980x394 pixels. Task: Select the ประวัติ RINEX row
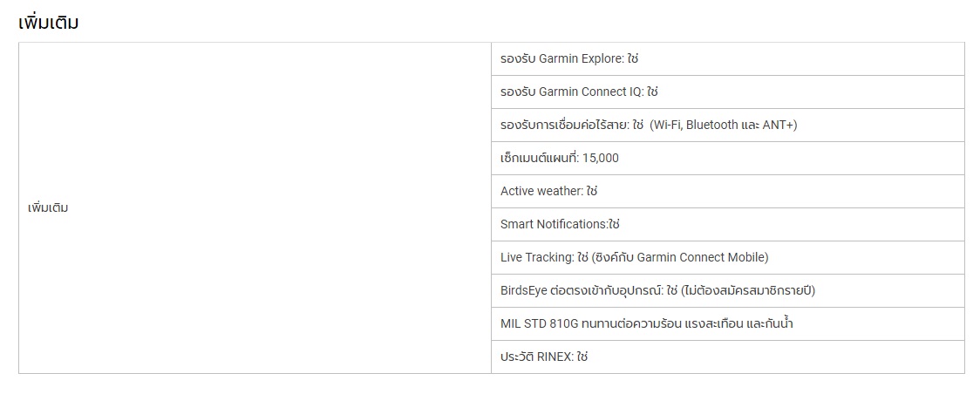[727, 357]
